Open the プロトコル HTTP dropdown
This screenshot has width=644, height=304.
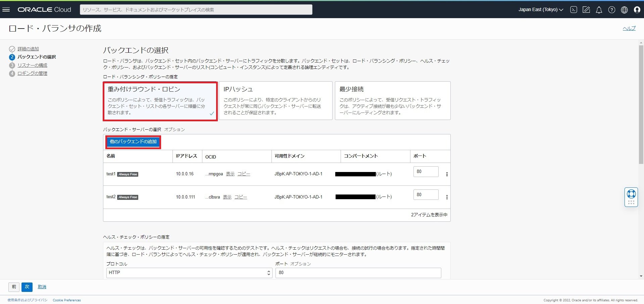pos(189,273)
